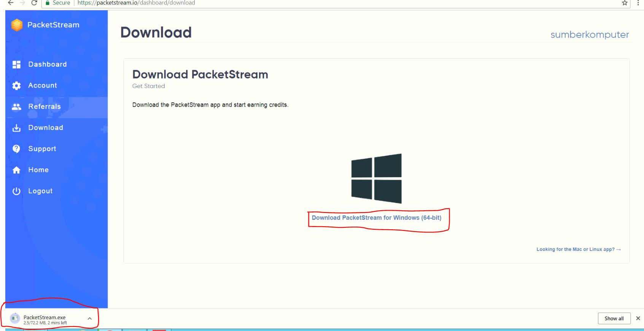Close the downloads bar with the X
The height and width of the screenshot is (331, 644).
[638, 318]
